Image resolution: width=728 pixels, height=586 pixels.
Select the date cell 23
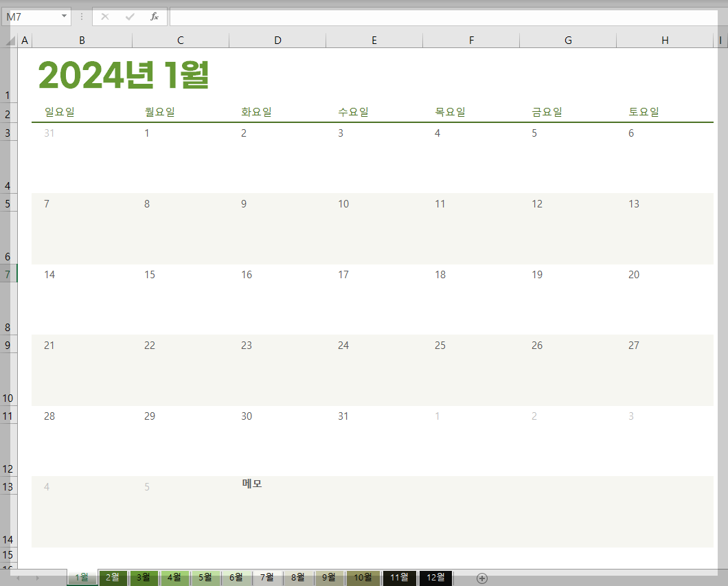coord(247,346)
